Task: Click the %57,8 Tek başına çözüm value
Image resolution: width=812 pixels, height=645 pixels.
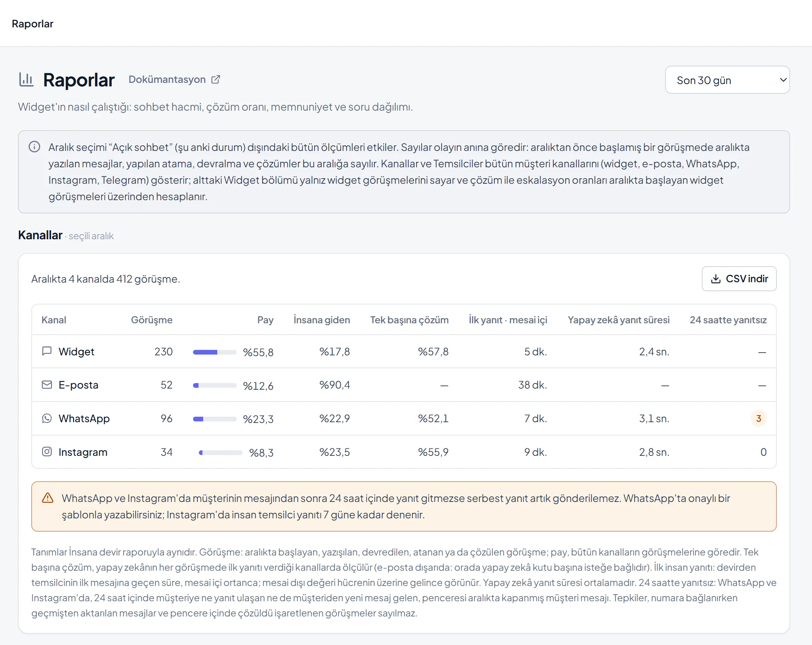Action: click(x=433, y=351)
